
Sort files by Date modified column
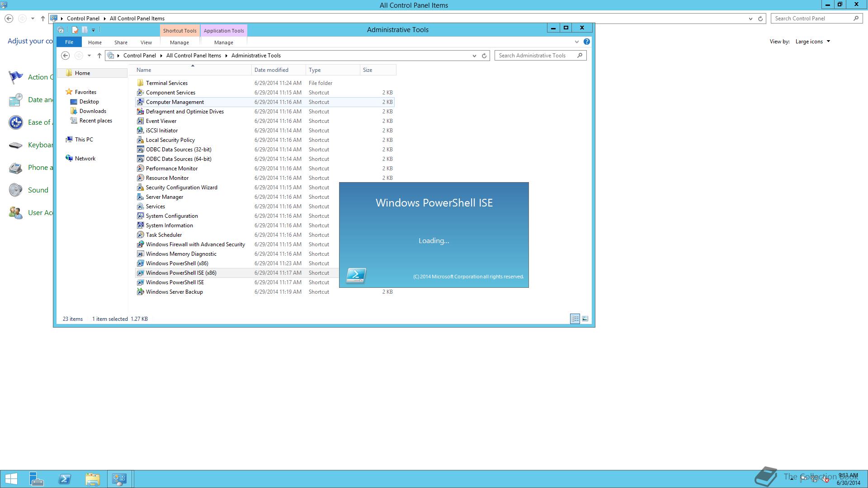278,70
